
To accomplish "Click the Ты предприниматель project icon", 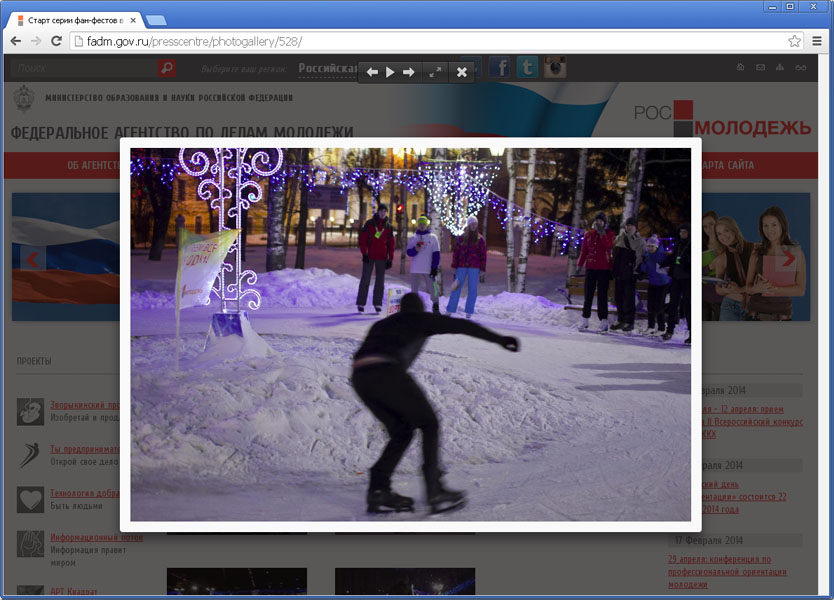I will [30, 455].
